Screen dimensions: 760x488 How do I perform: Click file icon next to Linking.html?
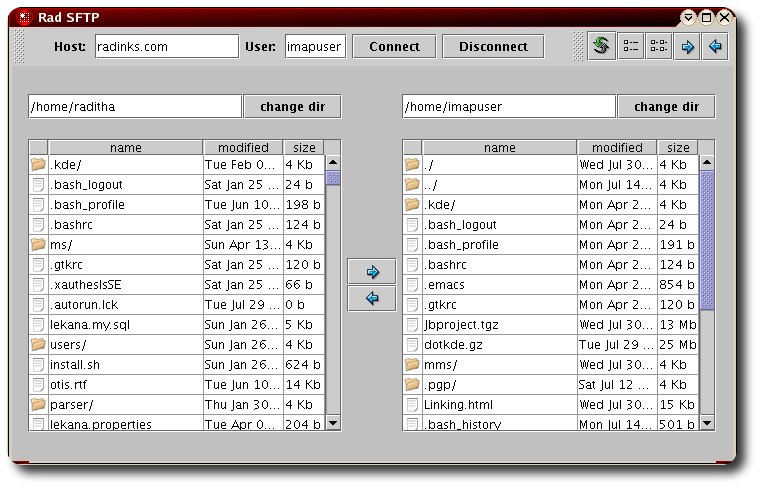point(412,404)
